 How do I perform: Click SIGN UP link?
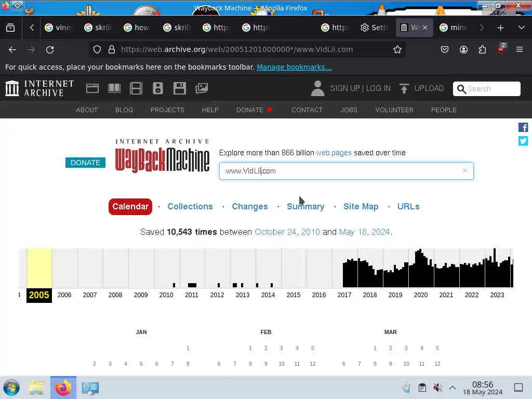[x=345, y=88]
